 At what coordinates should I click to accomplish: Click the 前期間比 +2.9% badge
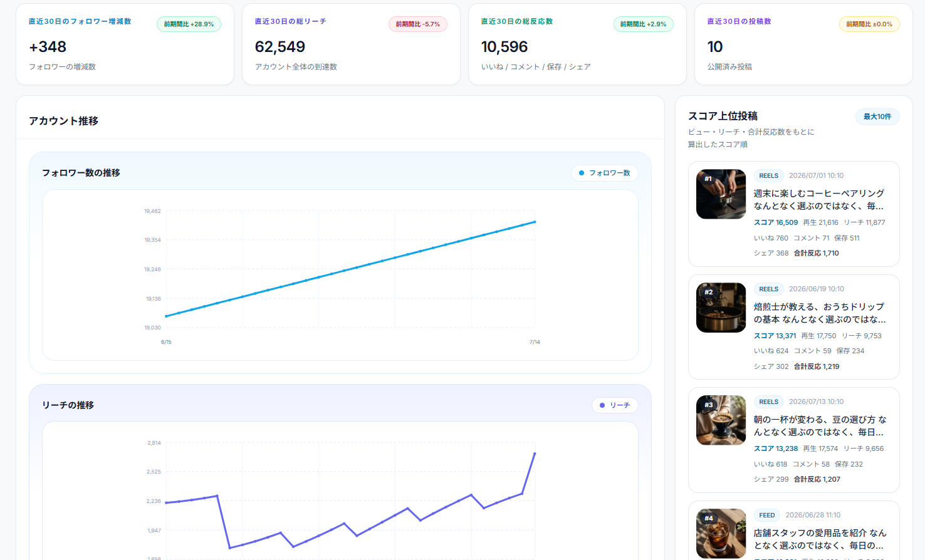coord(643,24)
